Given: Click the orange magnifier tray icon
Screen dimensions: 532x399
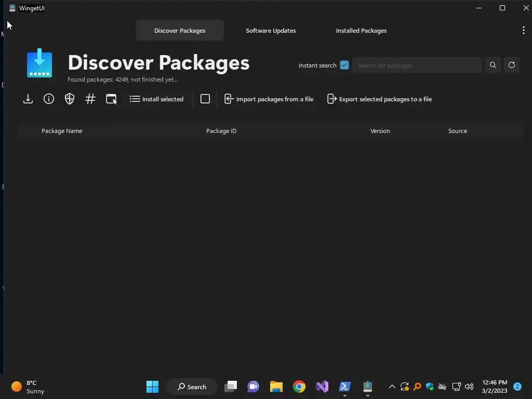Looking at the screenshot, I should click(x=417, y=387).
